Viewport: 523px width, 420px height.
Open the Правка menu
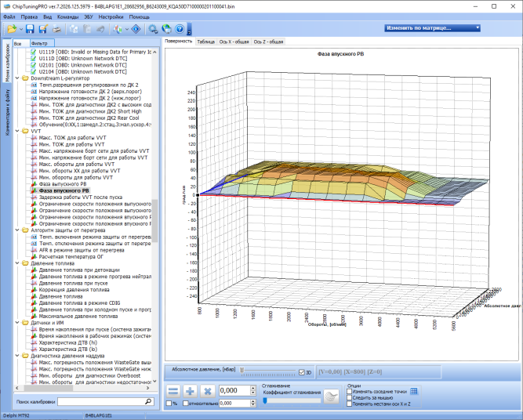[29, 16]
